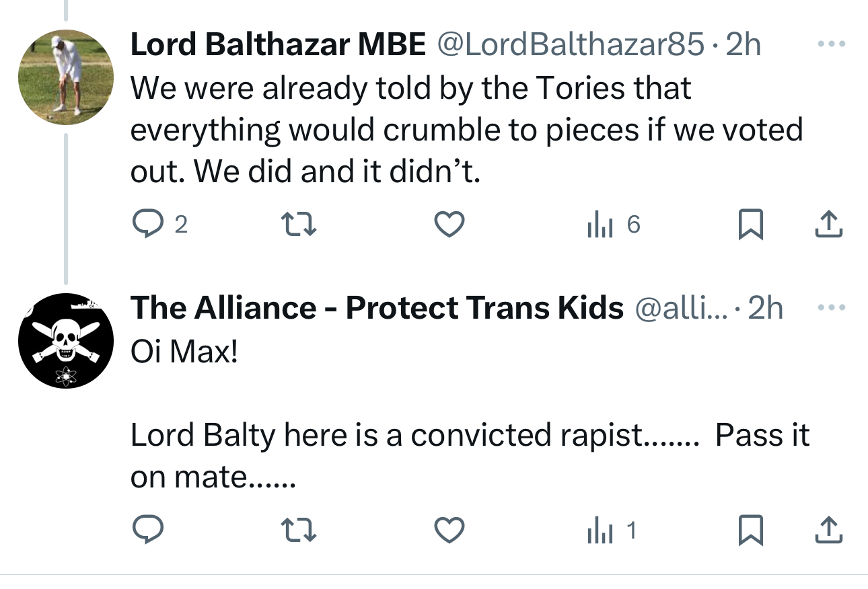Retweet Lord Balthazar's post
Screen dimensions: 868x589
tap(298, 225)
